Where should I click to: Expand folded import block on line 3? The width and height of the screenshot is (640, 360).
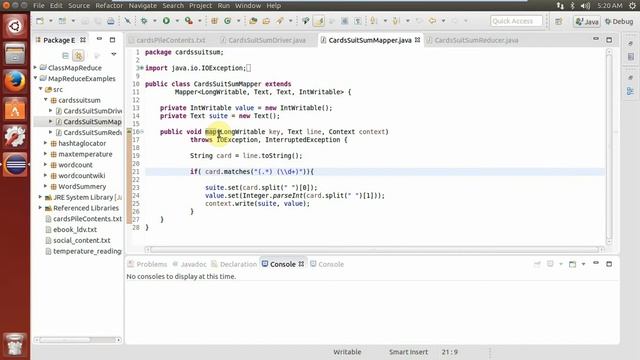141,68
